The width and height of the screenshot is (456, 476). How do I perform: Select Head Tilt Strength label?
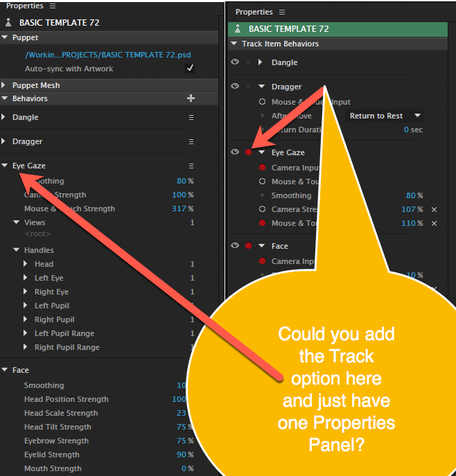click(x=58, y=427)
